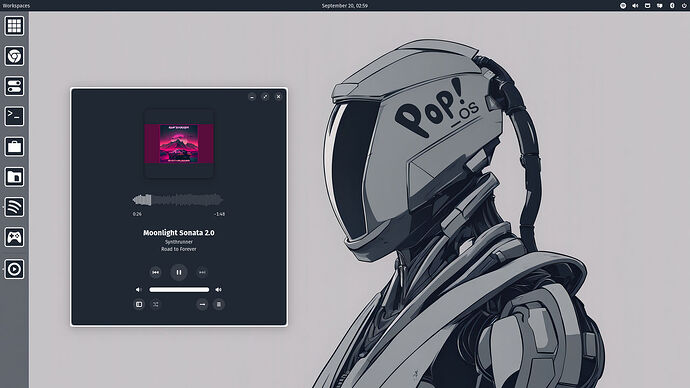Open the date and time calendar dropdown
This screenshot has height=388, width=690.
click(x=345, y=6)
